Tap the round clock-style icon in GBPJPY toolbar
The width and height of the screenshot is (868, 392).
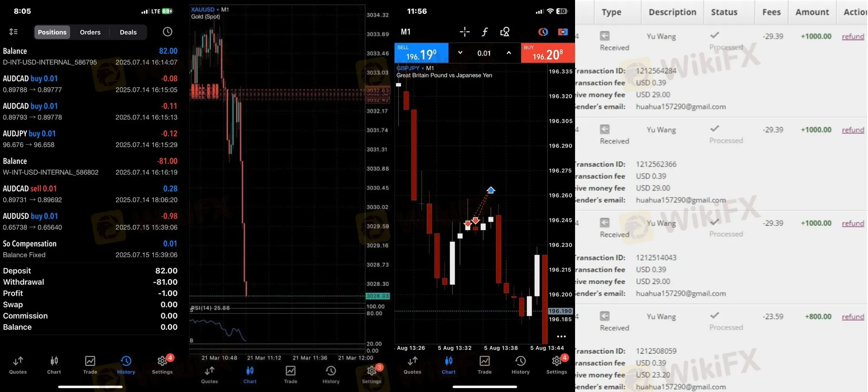543,32
